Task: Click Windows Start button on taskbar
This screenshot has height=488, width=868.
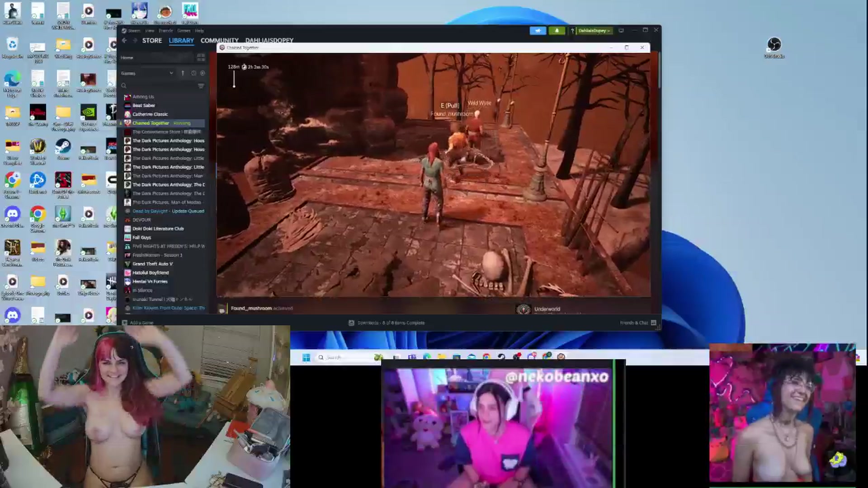Action: 306,357
